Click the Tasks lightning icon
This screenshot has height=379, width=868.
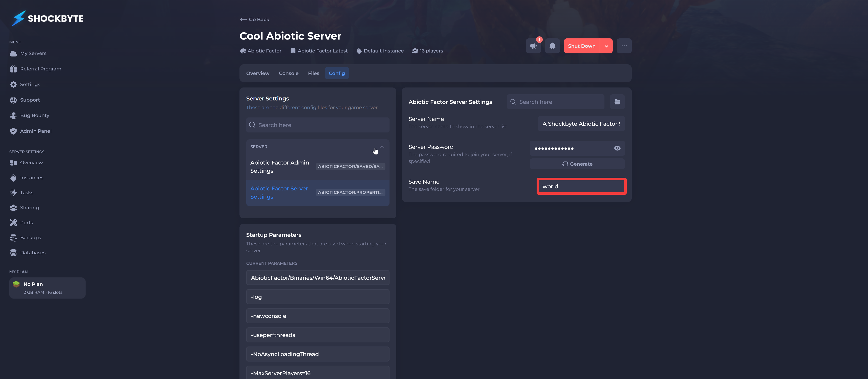[13, 192]
